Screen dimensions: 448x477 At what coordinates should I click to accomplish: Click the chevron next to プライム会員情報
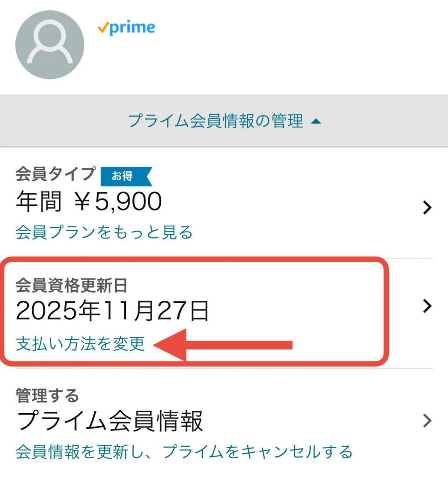tap(427, 421)
